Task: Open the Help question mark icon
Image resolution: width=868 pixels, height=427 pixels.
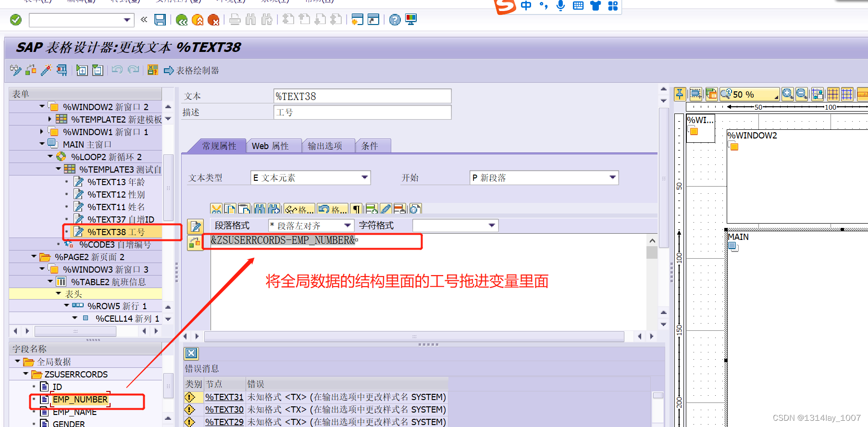Action: [x=395, y=20]
